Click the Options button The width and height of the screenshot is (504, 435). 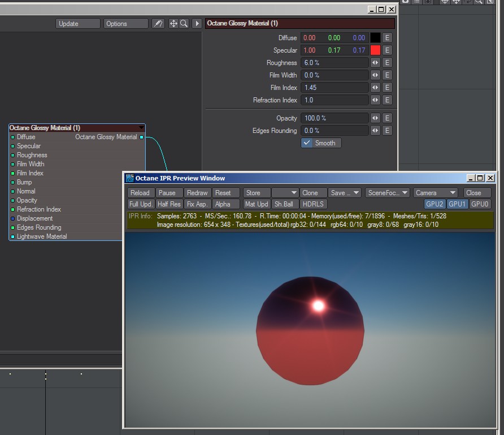tap(125, 24)
